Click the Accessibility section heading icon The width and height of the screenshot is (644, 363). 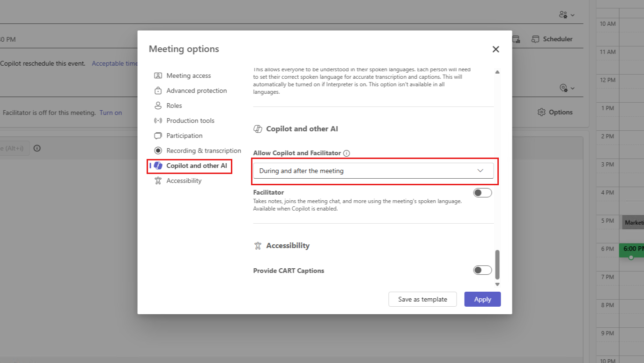click(x=258, y=245)
